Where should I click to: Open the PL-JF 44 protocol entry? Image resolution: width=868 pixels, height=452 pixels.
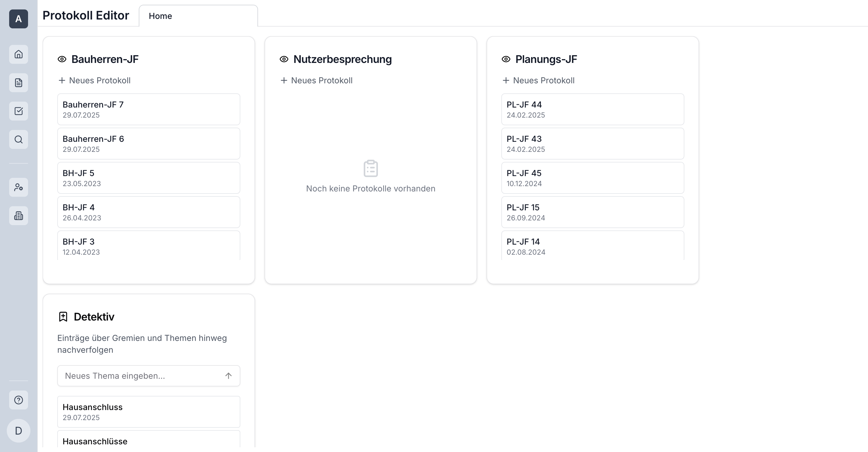[x=592, y=109]
